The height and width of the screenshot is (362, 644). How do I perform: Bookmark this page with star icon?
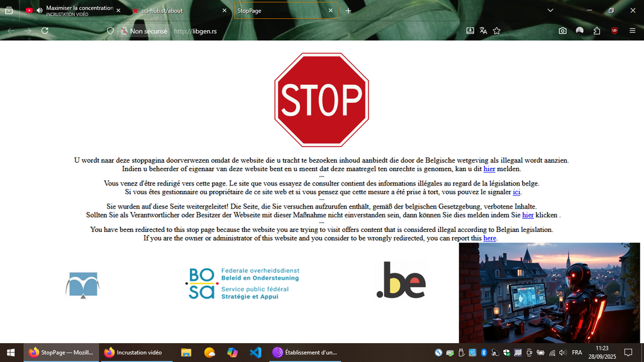point(497,31)
